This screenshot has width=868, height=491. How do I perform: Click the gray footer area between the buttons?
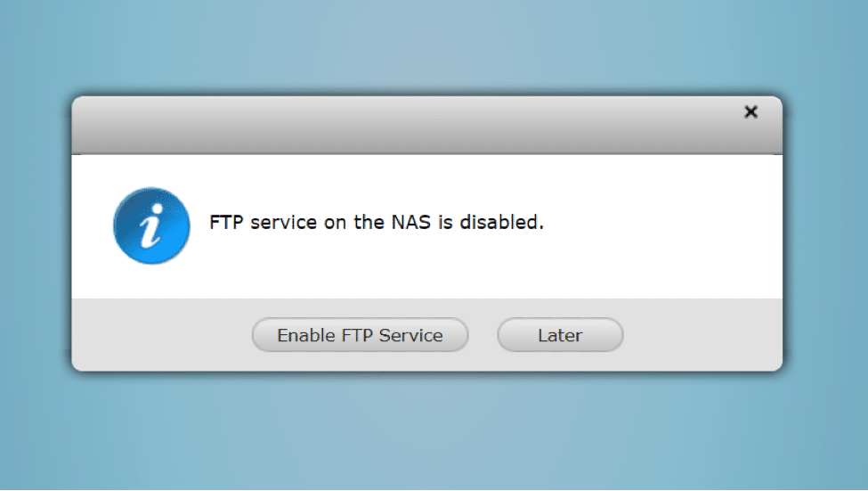(x=483, y=335)
